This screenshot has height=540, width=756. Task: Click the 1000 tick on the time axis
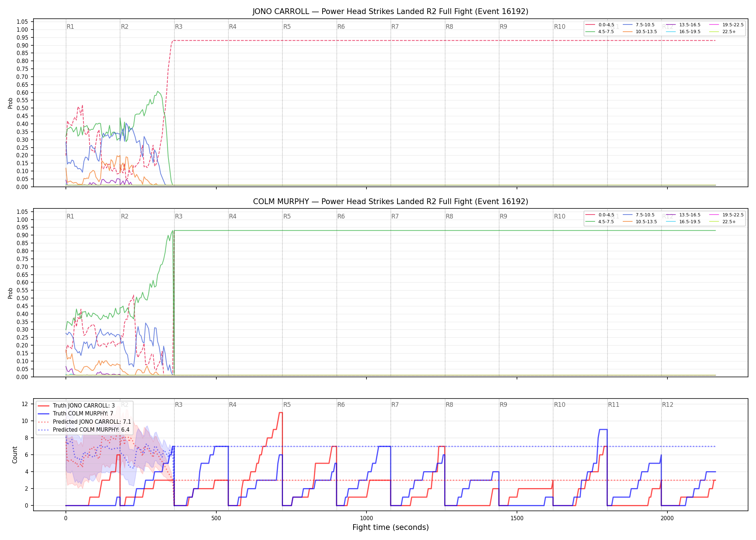pyautogui.click(x=366, y=518)
